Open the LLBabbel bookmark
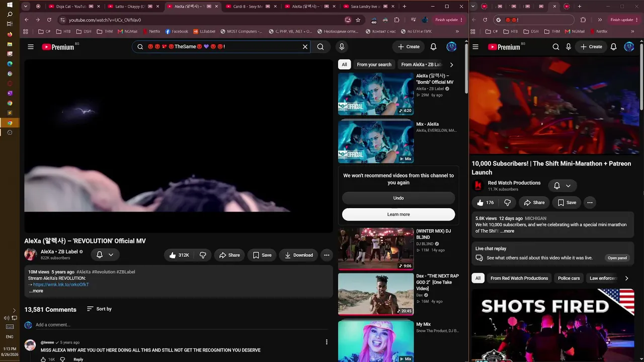This screenshot has height=362, width=644. click(x=204, y=31)
